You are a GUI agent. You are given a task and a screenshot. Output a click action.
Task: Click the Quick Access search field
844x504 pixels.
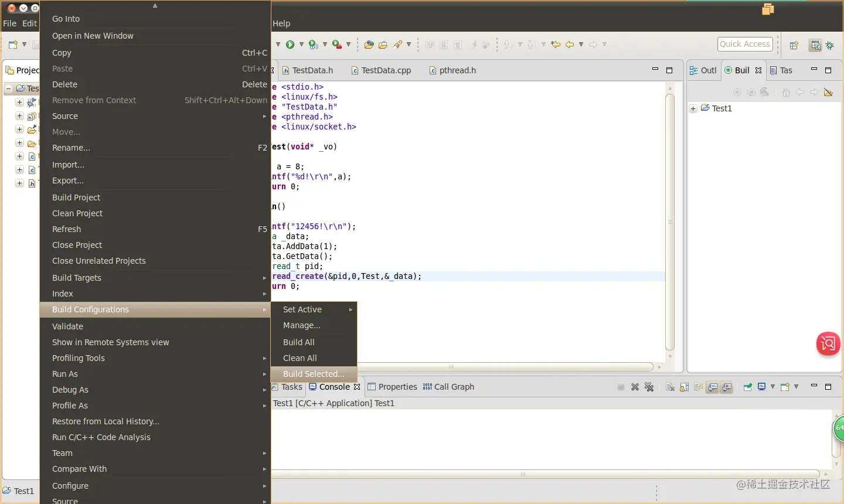[x=745, y=44]
